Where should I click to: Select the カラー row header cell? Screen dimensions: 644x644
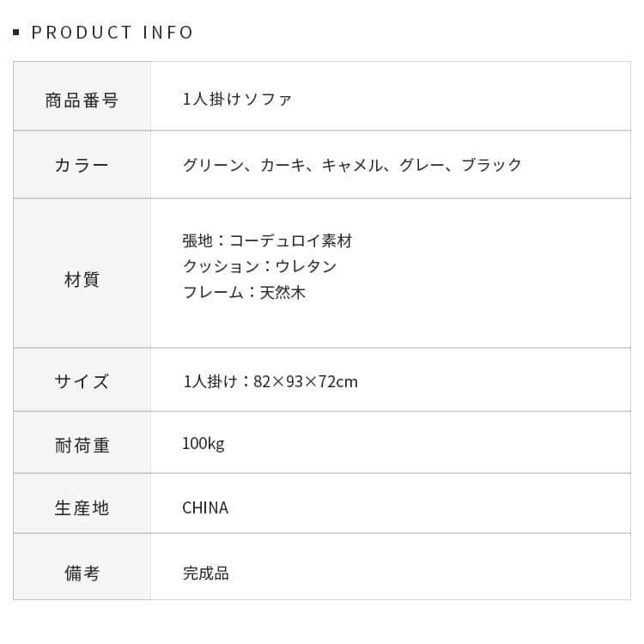click(82, 165)
